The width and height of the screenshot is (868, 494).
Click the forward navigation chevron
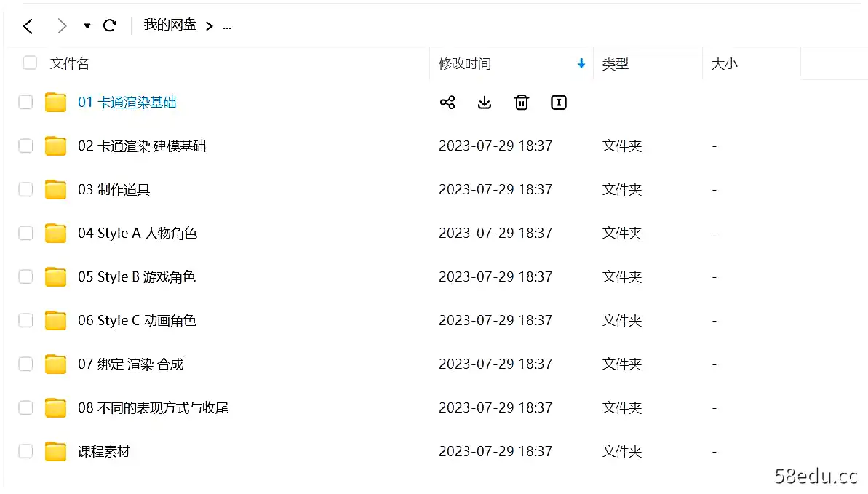pyautogui.click(x=62, y=25)
